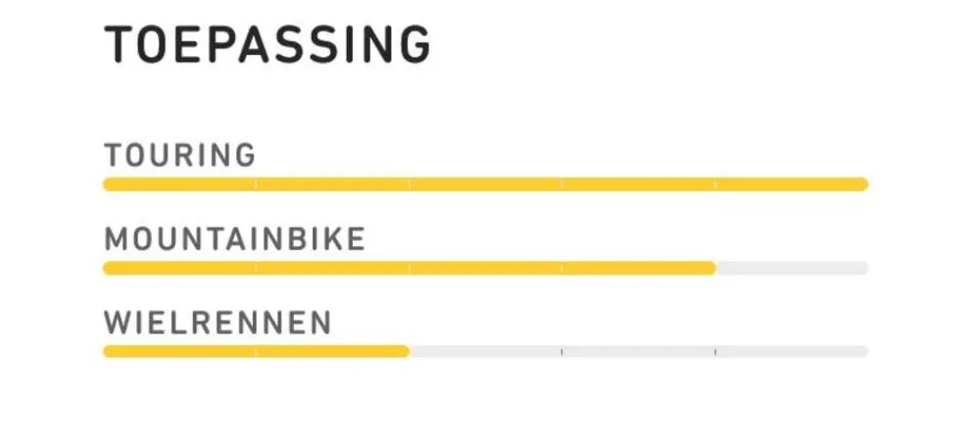This screenshot has width=980, height=435.
Task: Click the gray right end of the Wielrennen bar
Action: tap(862, 352)
